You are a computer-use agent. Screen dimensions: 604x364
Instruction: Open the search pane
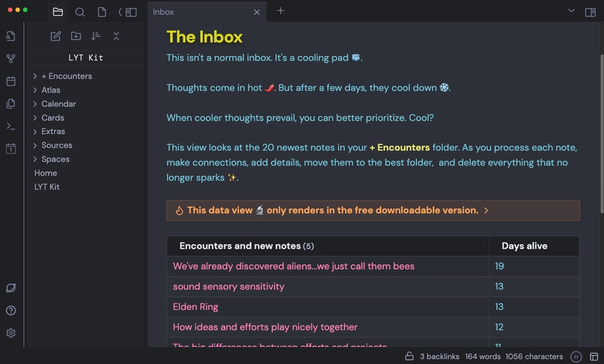tap(80, 12)
